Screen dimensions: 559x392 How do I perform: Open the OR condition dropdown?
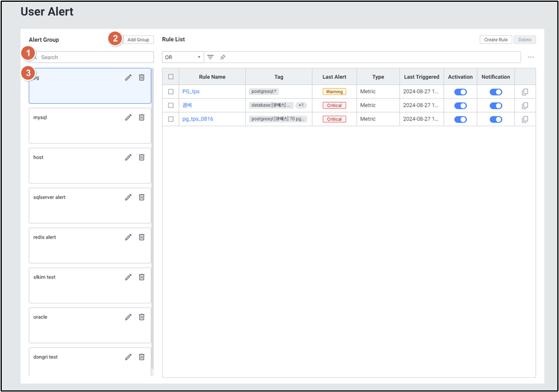183,57
